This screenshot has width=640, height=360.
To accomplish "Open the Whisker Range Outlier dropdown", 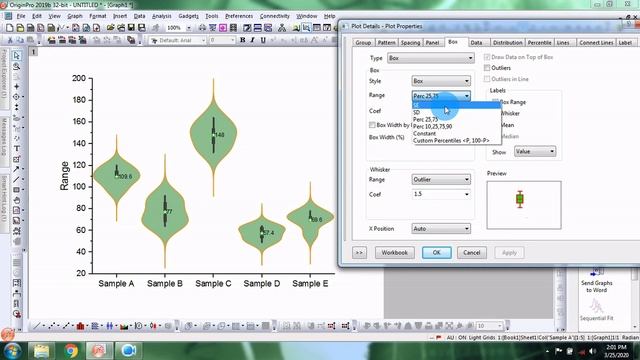I will coord(441,180).
